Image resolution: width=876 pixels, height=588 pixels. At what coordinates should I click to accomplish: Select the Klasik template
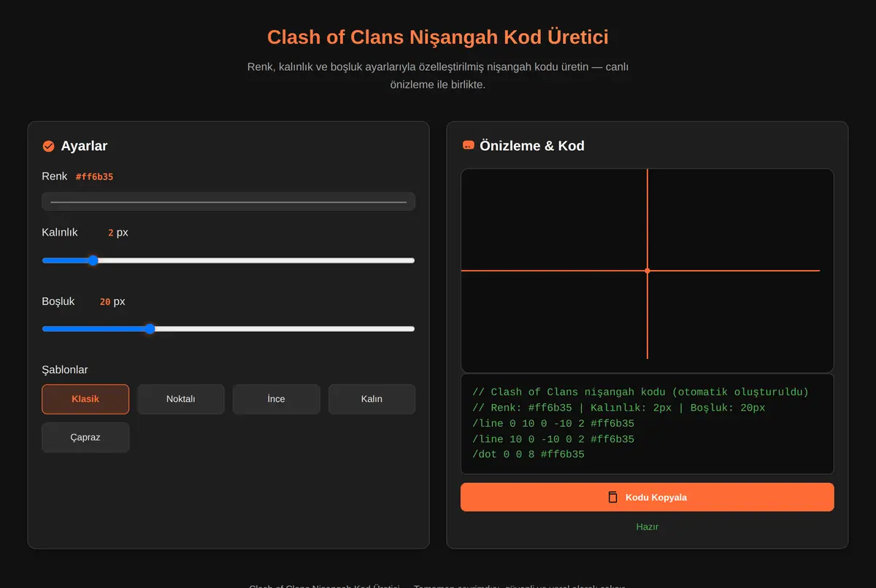tap(85, 399)
